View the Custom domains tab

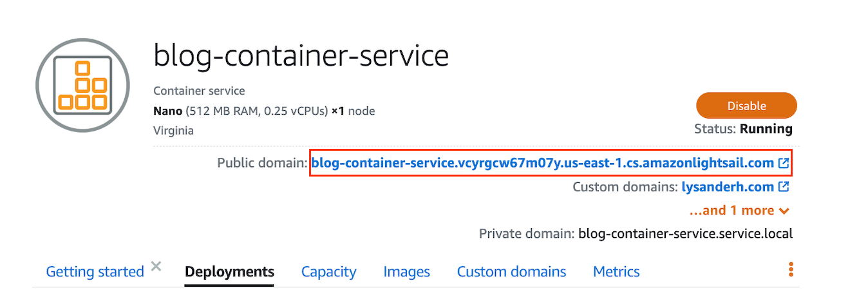click(x=511, y=272)
